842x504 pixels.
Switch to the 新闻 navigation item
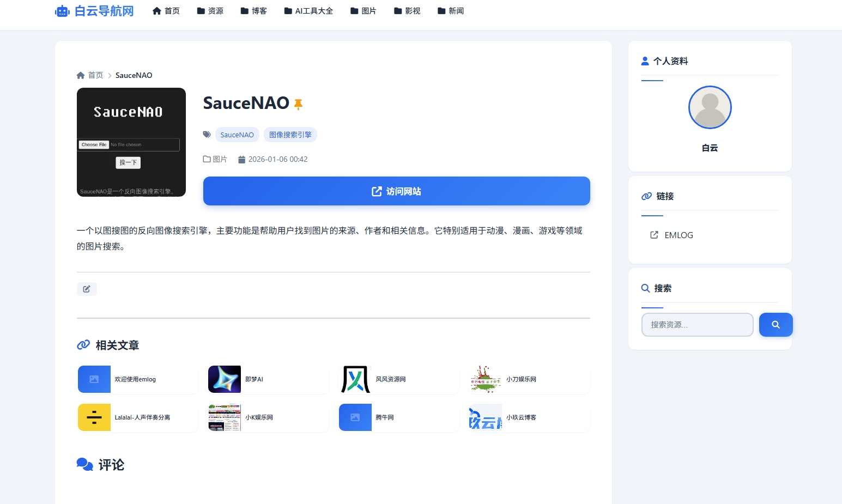click(451, 10)
